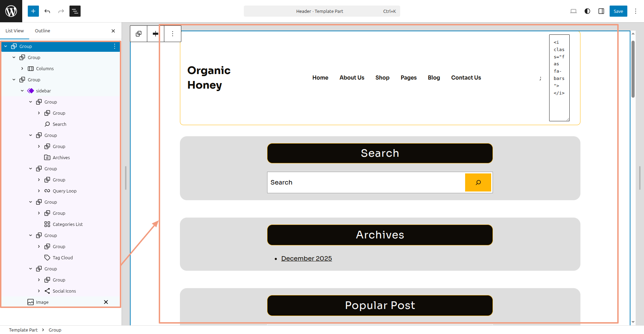Click the Undo arrow icon
This screenshot has width=644, height=334.
point(47,11)
